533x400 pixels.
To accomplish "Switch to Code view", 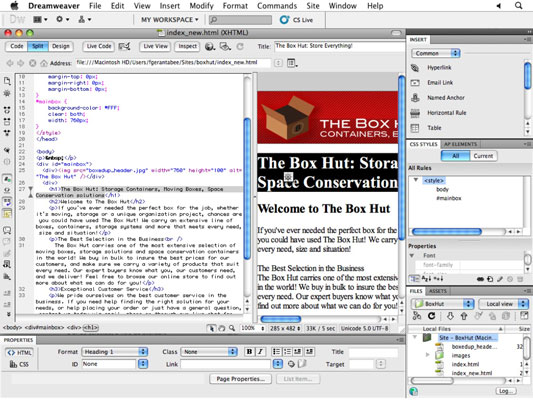I will coord(17,46).
